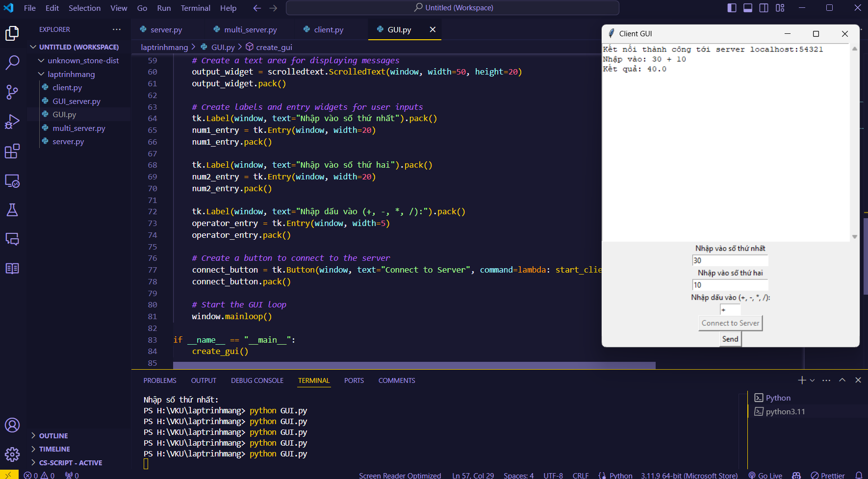
Task: Navigate forward with the right arrow
Action: [273, 8]
